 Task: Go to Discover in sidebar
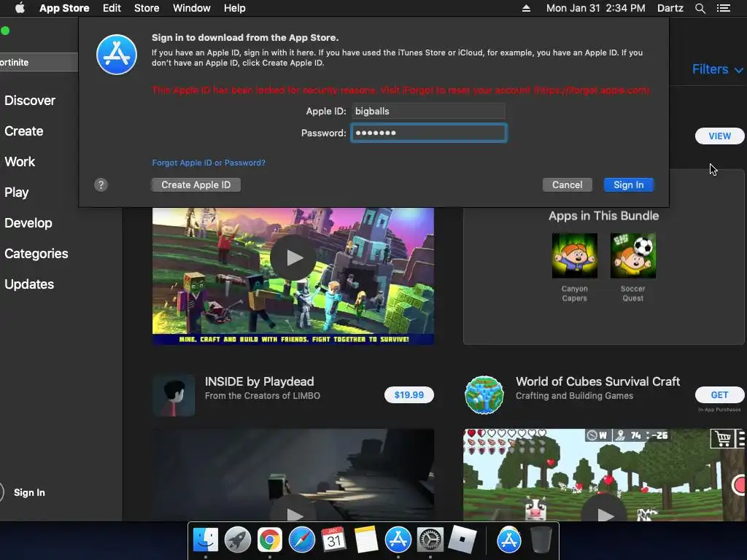(30, 101)
